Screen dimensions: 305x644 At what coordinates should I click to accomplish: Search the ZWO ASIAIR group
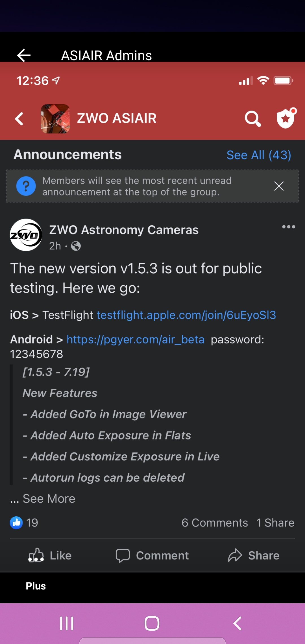pyautogui.click(x=252, y=119)
